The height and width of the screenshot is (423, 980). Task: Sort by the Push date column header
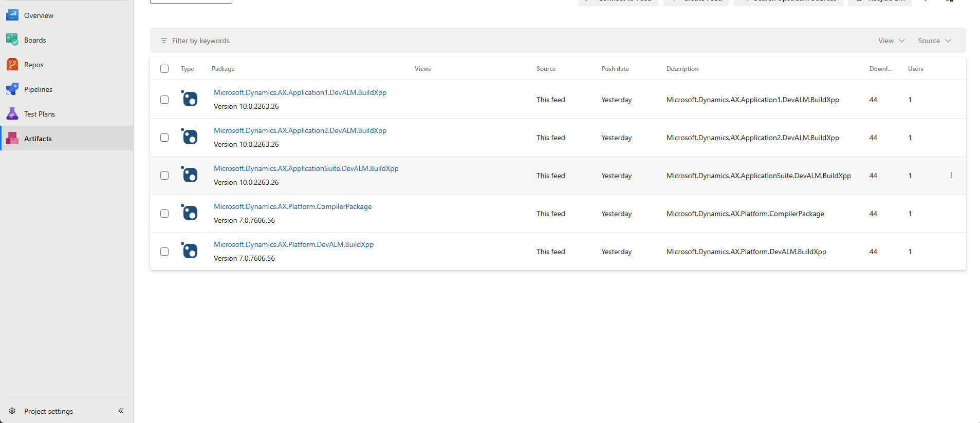coord(615,69)
